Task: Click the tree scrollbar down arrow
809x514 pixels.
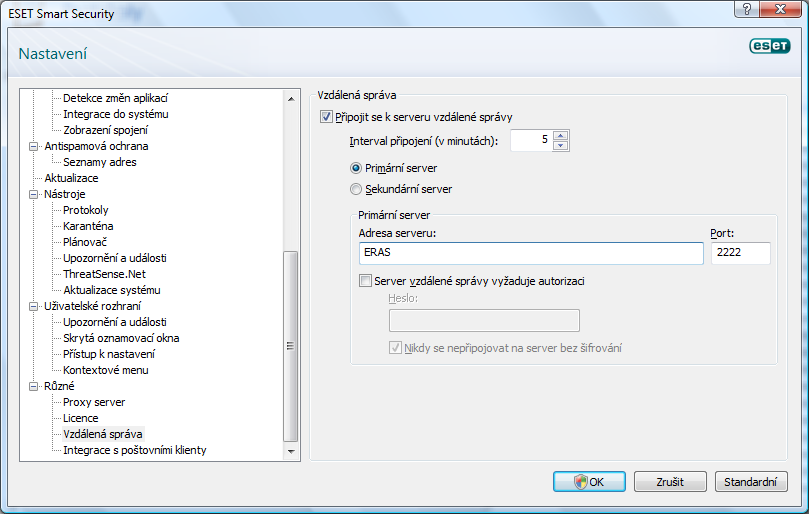Action: click(291, 451)
